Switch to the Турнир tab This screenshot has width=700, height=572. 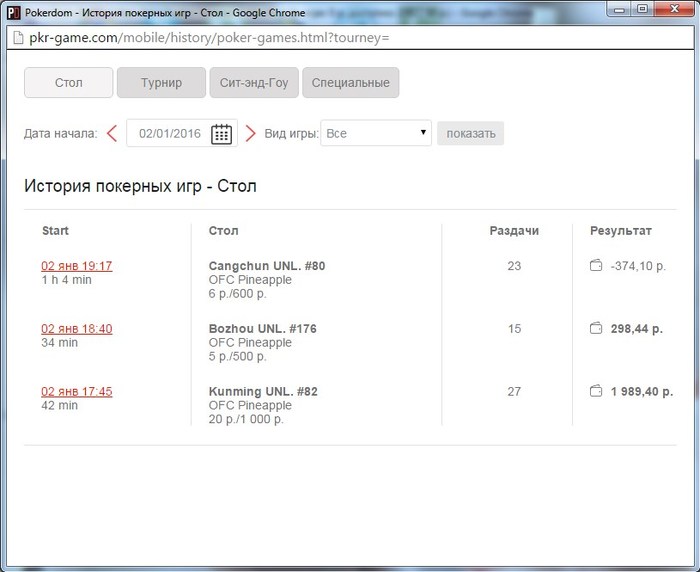(161, 83)
